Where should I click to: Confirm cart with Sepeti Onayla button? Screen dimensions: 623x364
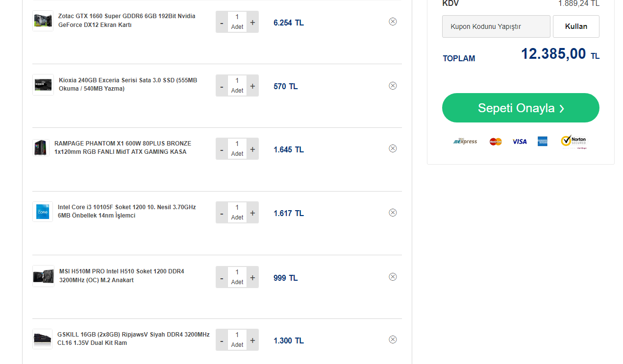tap(521, 108)
